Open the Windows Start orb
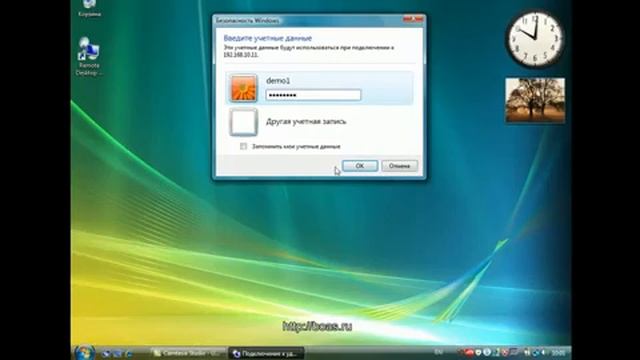 point(84,353)
